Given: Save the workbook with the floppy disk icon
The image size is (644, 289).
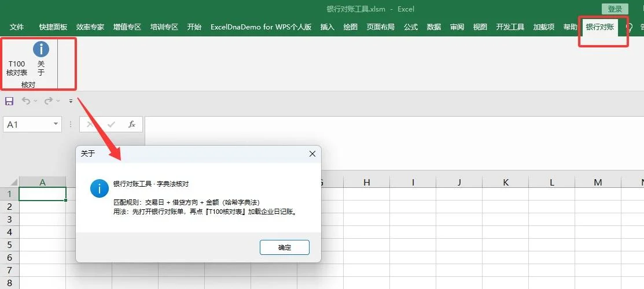Looking at the screenshot, I should (9, 101).
